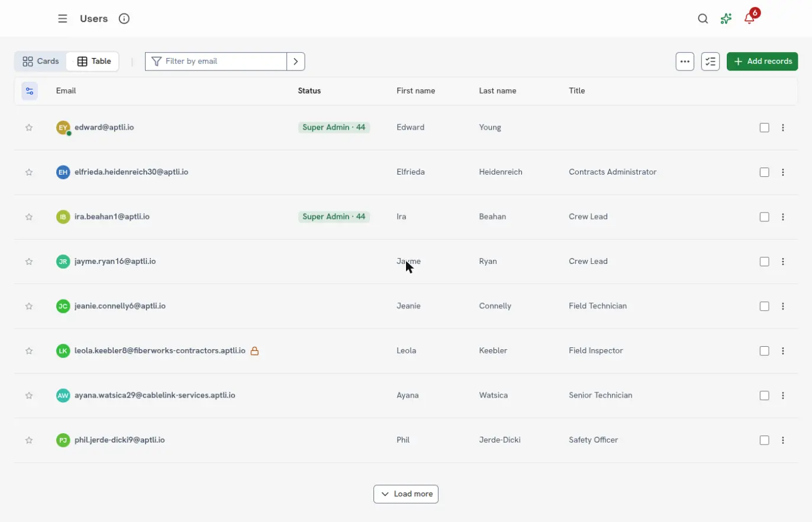Click the Super Admin badge for Ira
Viewport: 812px width, 522px height.
334,217
